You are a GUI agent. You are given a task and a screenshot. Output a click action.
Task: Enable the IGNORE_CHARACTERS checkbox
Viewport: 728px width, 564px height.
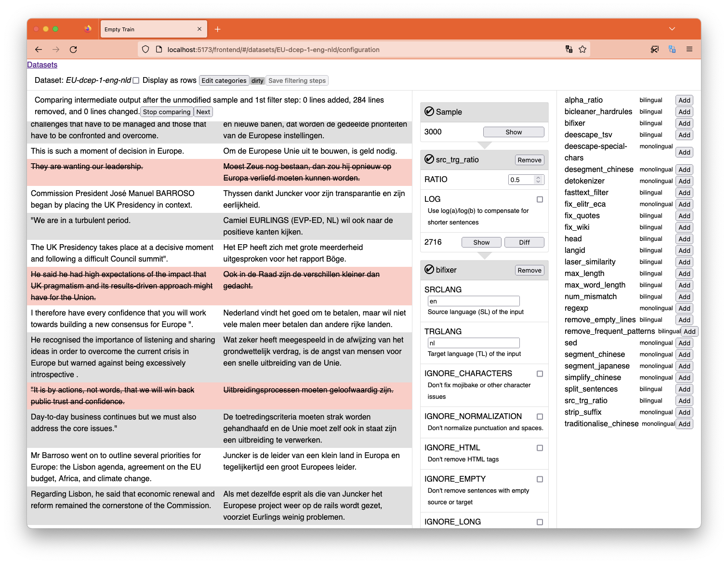[x=540, y=374]
